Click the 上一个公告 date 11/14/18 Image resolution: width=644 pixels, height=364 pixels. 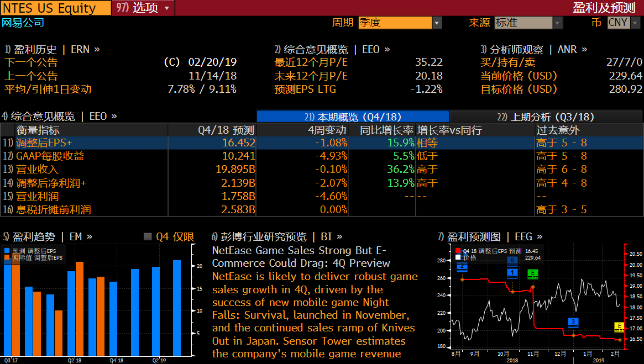(x=212, y=76)
